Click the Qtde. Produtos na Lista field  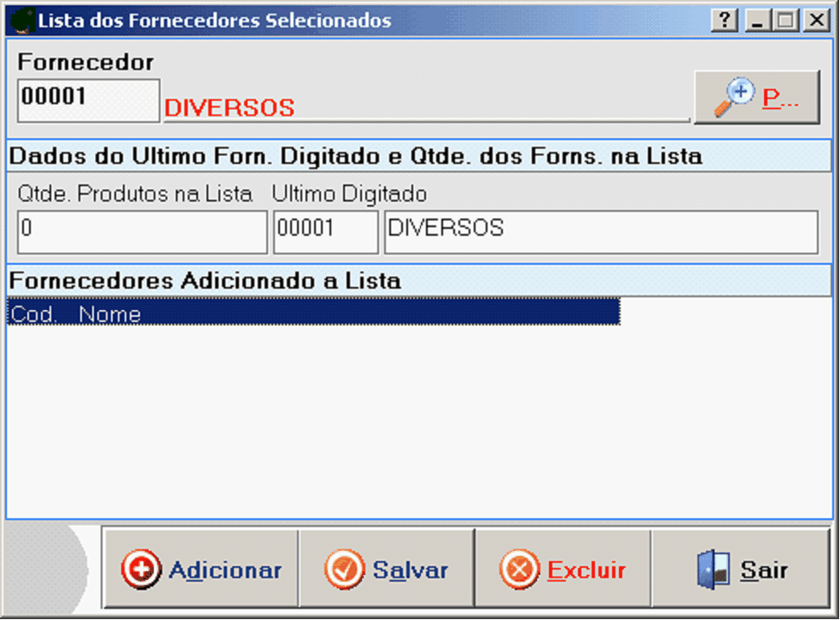(x=142, y=231)
